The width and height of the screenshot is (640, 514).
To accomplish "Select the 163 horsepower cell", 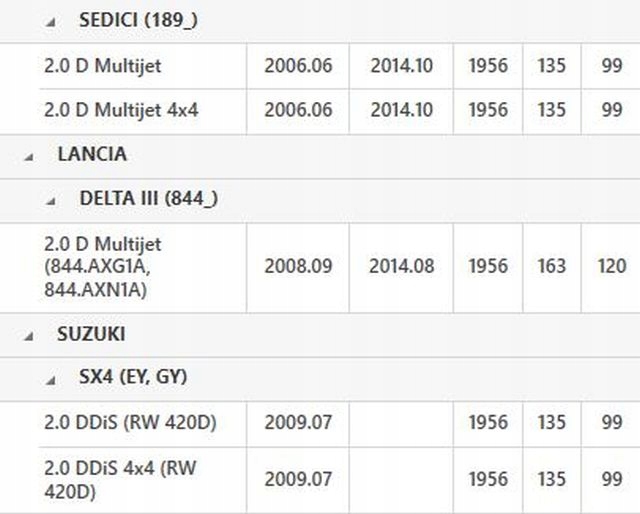I will click(x=551, y=267).
